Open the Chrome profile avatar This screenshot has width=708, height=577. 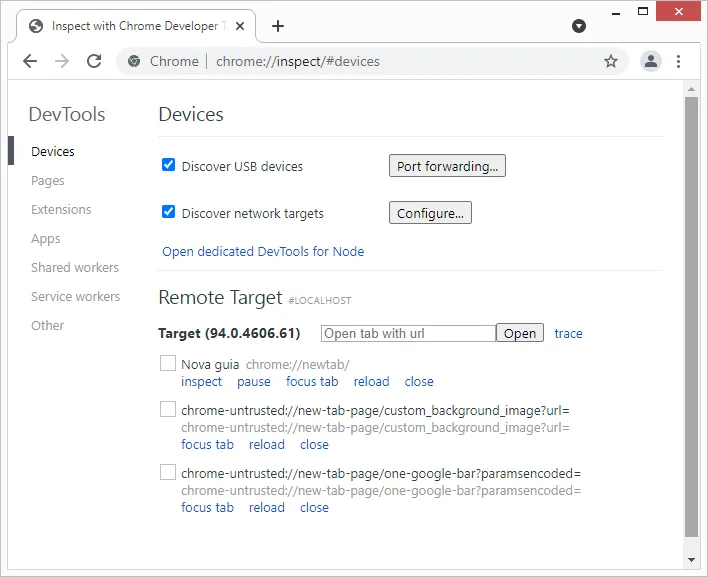(651, 61)
